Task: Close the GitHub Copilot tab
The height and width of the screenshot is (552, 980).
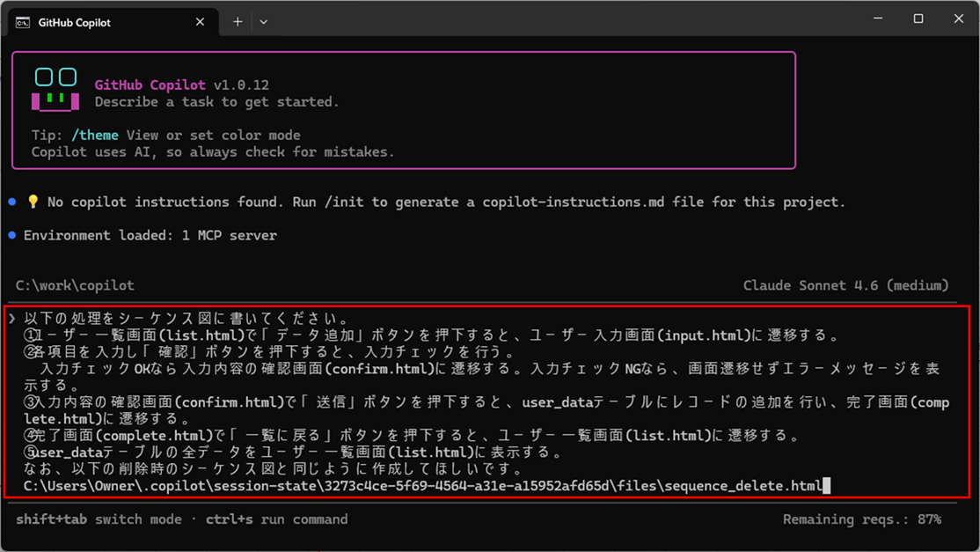Action: click(200, 23)
